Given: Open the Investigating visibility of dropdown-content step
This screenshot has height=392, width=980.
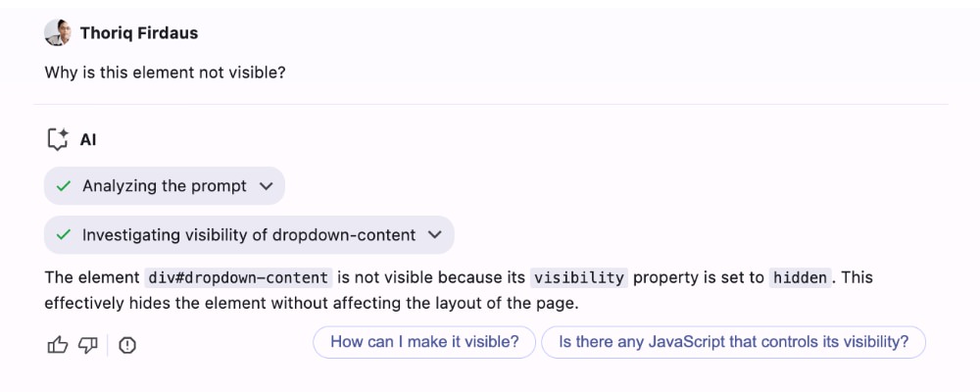Looking at the screenshot, I should pyautogui.click(x=249, y=235).
